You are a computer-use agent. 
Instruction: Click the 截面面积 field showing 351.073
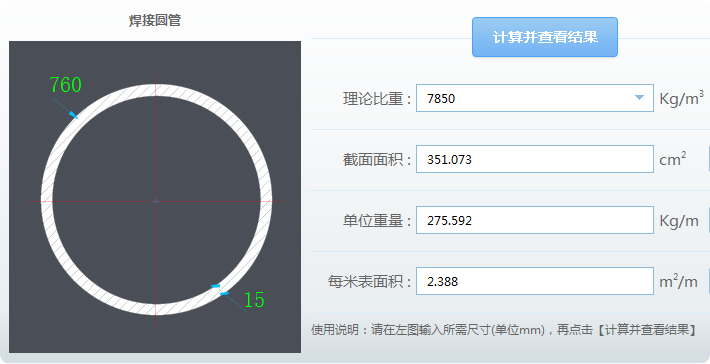[x=535, y=159]
